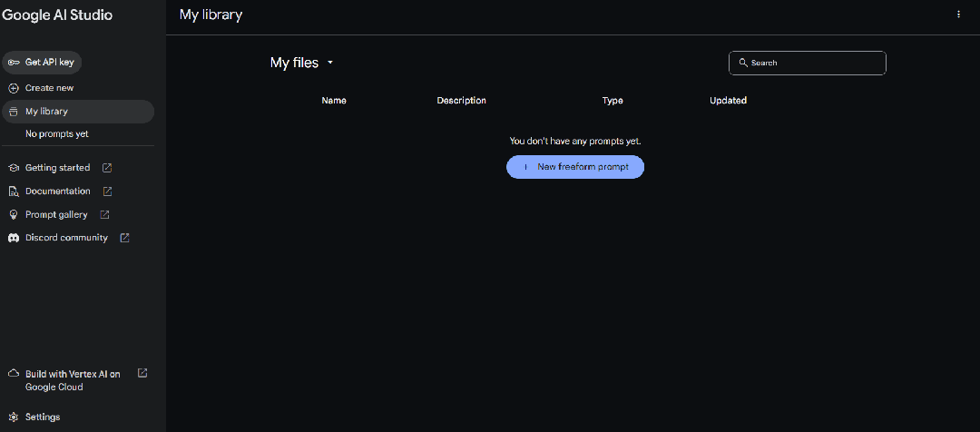
Task: Click the Description column header
Action: pyautogui.click(x=461, y=101)
